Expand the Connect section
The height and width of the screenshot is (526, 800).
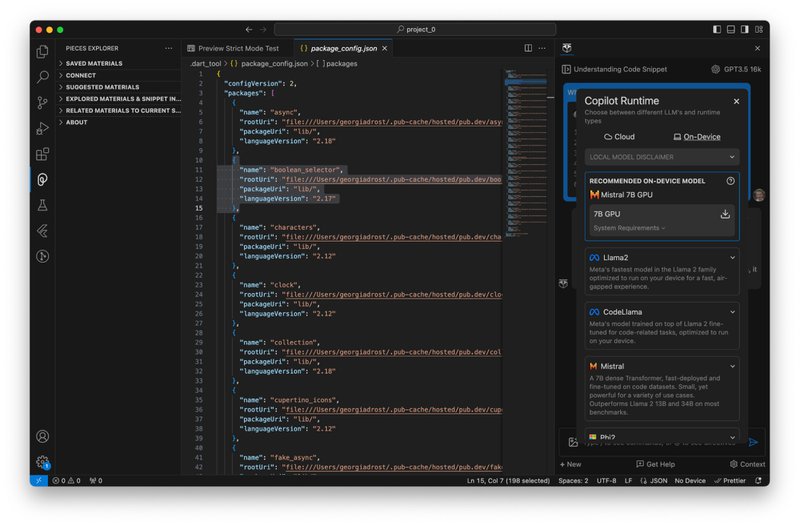[118, 75]
